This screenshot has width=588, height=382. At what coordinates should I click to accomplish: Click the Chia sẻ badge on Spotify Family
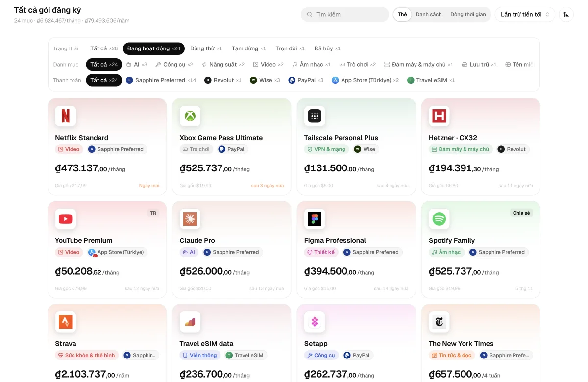(x=521, y=213)
